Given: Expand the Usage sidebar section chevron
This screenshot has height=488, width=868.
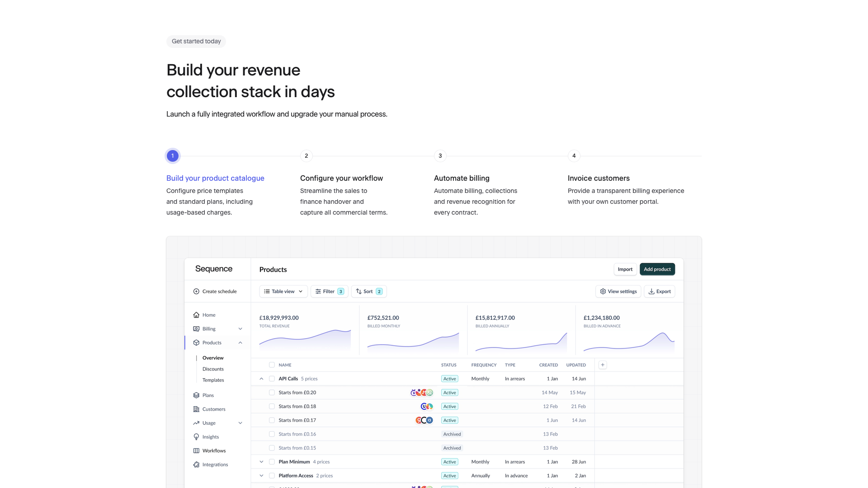Looking at the screenshot, I should [241, 423].
